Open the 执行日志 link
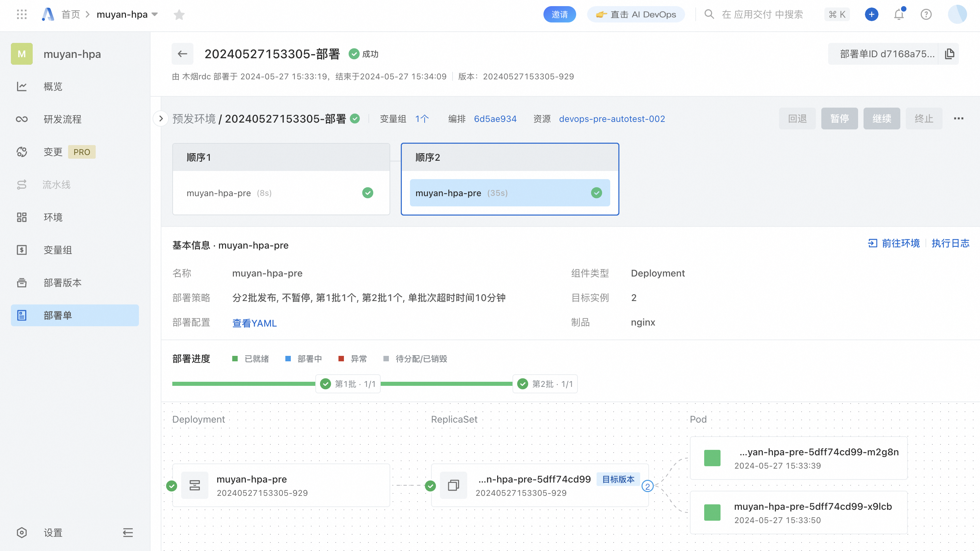Image resolution: width=980 pixels, height=551 pixels. point(950,243)
